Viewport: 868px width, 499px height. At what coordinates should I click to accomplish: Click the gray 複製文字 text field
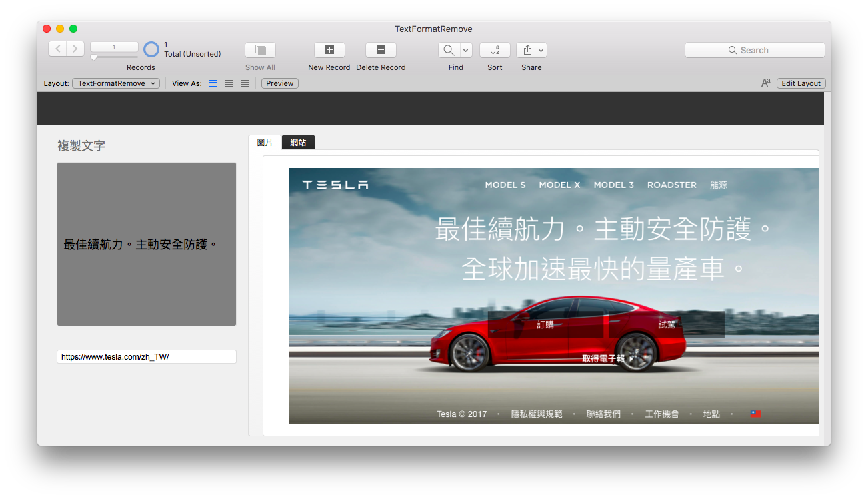point(147,244)
